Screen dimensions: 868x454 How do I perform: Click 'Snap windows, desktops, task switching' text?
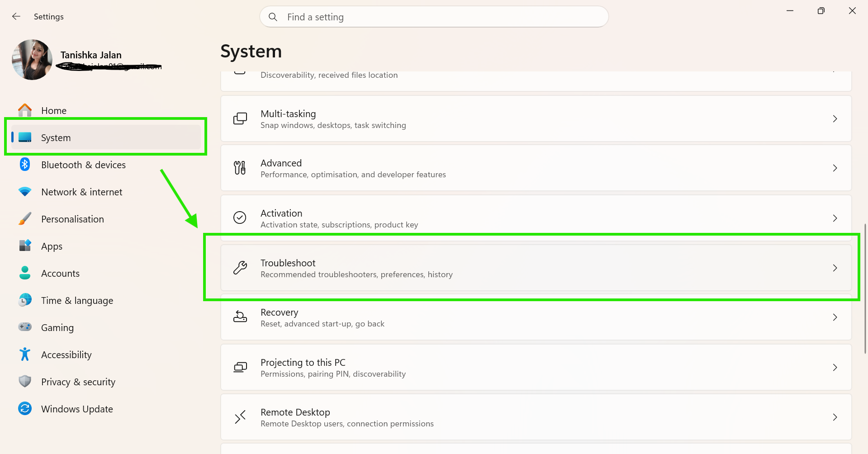tap(333, 125)
